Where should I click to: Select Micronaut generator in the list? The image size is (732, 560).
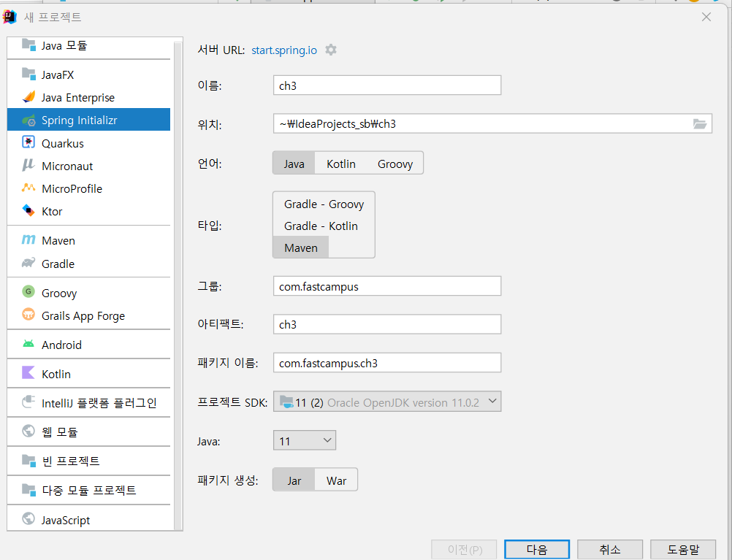(x=88, y=166)
